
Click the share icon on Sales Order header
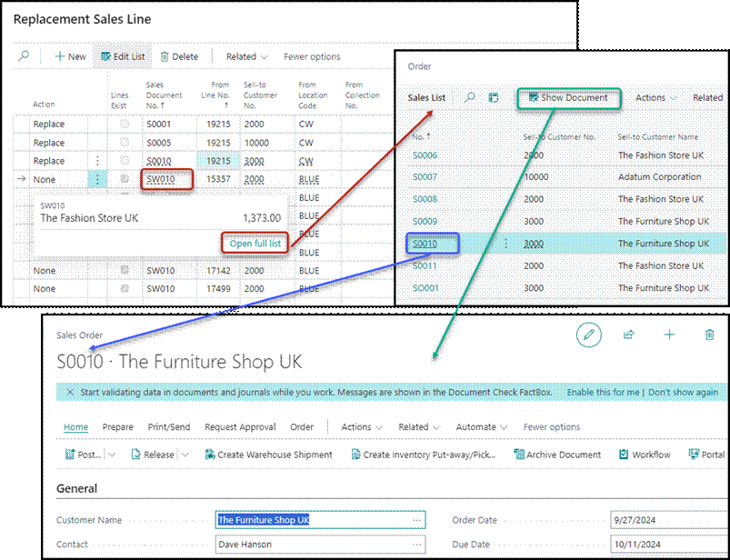(x=628, y=335)
